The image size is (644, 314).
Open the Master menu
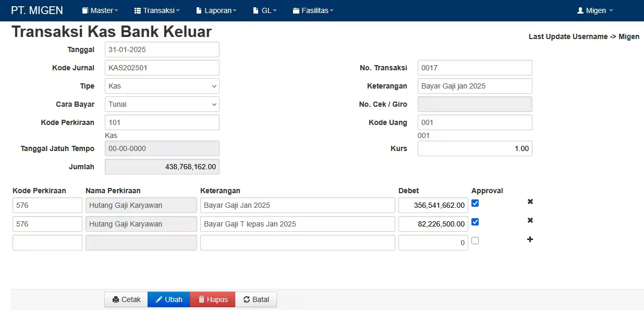(x=100, y=10)
